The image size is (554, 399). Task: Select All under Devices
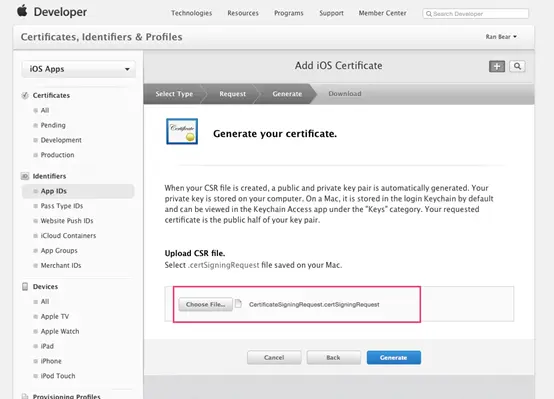[45, 301]
